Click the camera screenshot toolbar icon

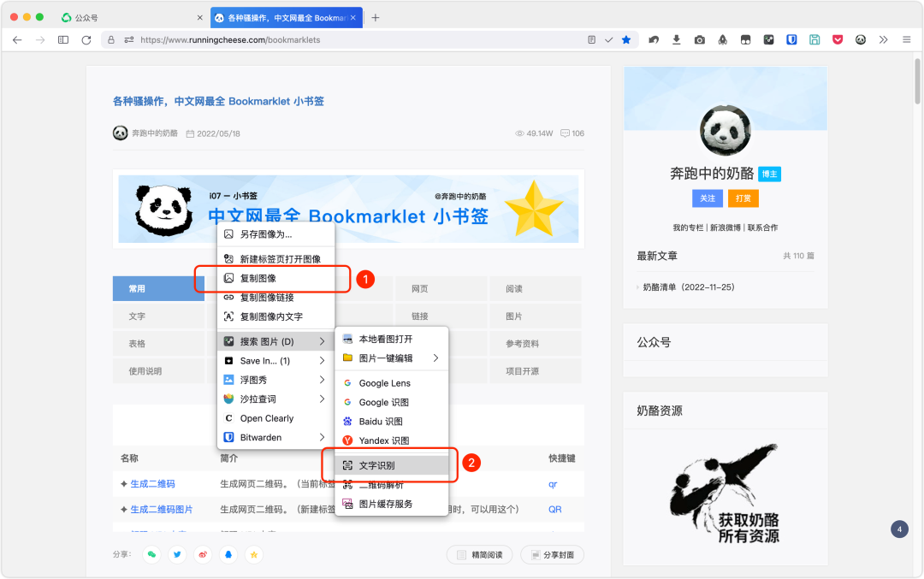(x=700, y=40)
